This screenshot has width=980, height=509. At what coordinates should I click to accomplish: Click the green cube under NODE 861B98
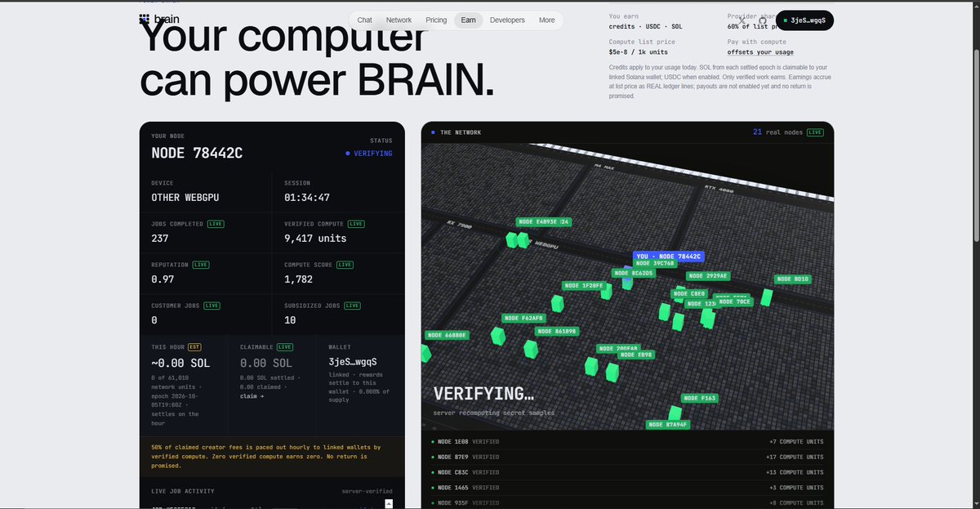coord(531,350)
